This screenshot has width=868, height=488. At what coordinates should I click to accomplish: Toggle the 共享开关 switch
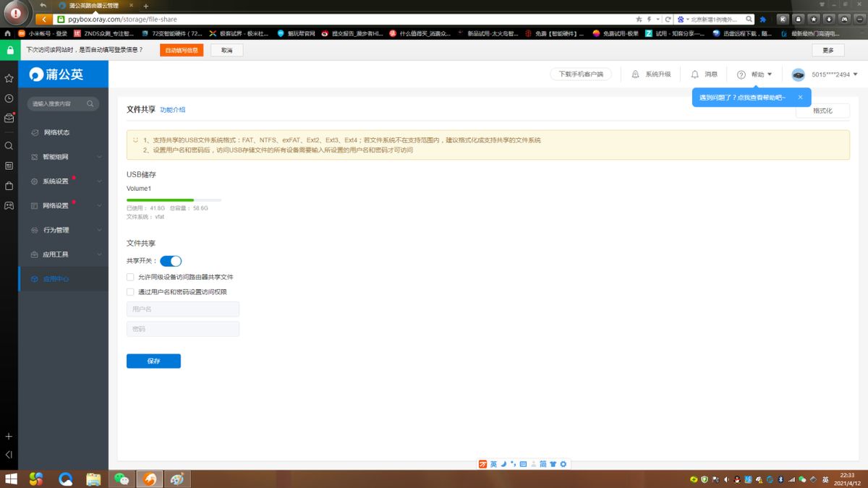tap(171, 261)
